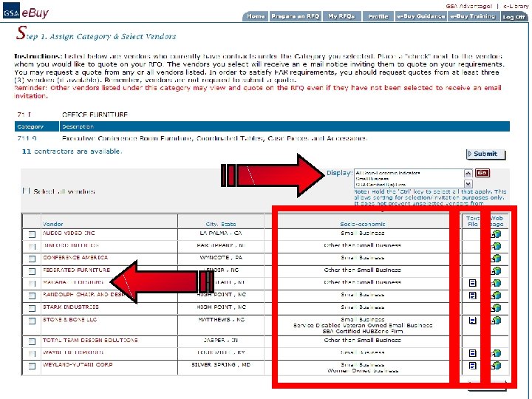The width and height of the screenshot is (532, 399).
Task: Check the Select all vendors box
Action: click(26, 191)
